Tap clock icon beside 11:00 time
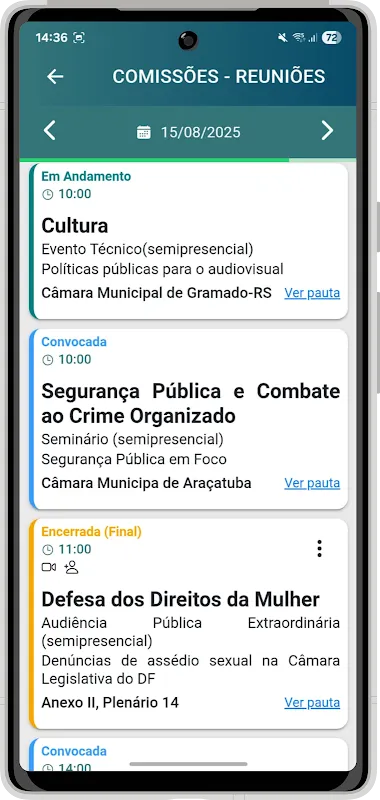Viewport: 380px width, 800px height. tap(47, 549)
